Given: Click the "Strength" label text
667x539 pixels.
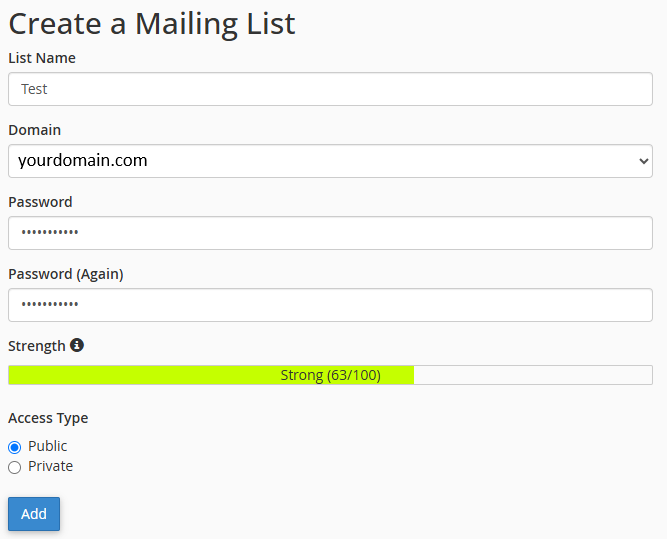Looking at the screenshot, I should point(37,346).
